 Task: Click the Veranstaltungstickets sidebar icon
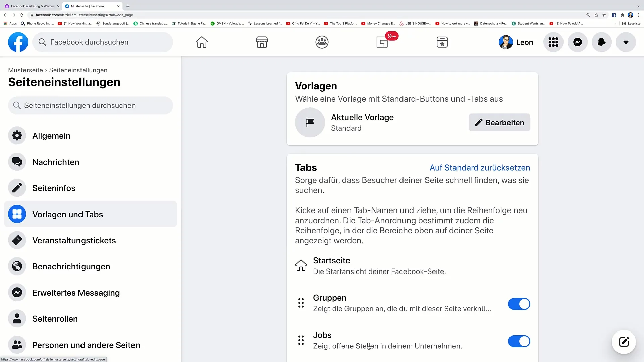point(17,240)
